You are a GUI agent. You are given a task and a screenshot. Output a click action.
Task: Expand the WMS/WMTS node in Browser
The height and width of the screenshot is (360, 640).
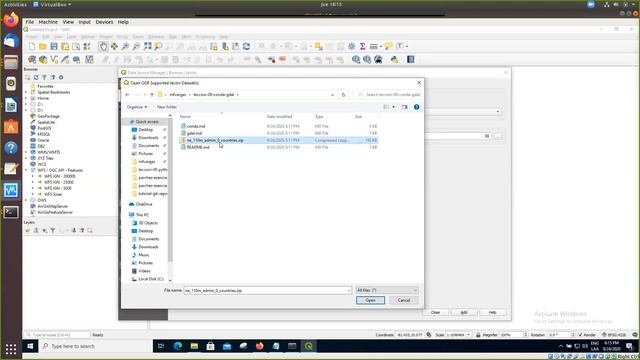coord(27,152)
